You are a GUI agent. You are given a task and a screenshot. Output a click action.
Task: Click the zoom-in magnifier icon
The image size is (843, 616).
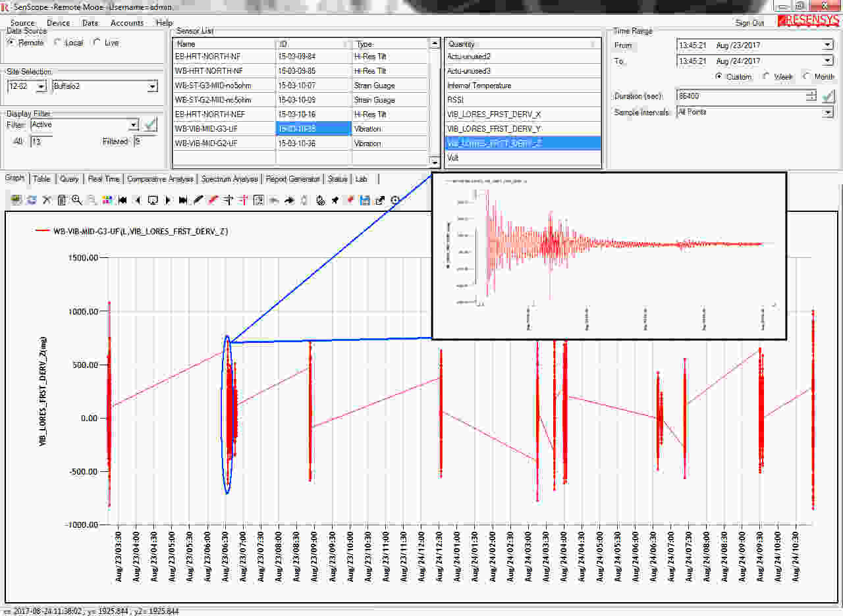(x=77, y=199)
